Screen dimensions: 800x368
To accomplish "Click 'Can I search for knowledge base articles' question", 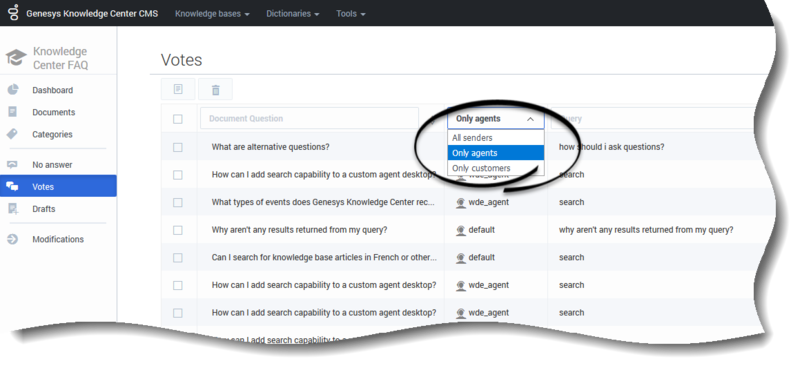I will coord(324,258).
